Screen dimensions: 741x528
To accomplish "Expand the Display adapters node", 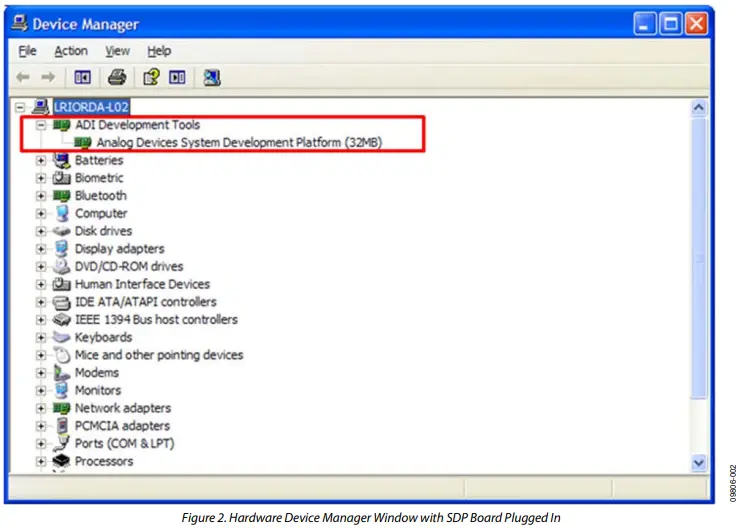I will (41, 249).
